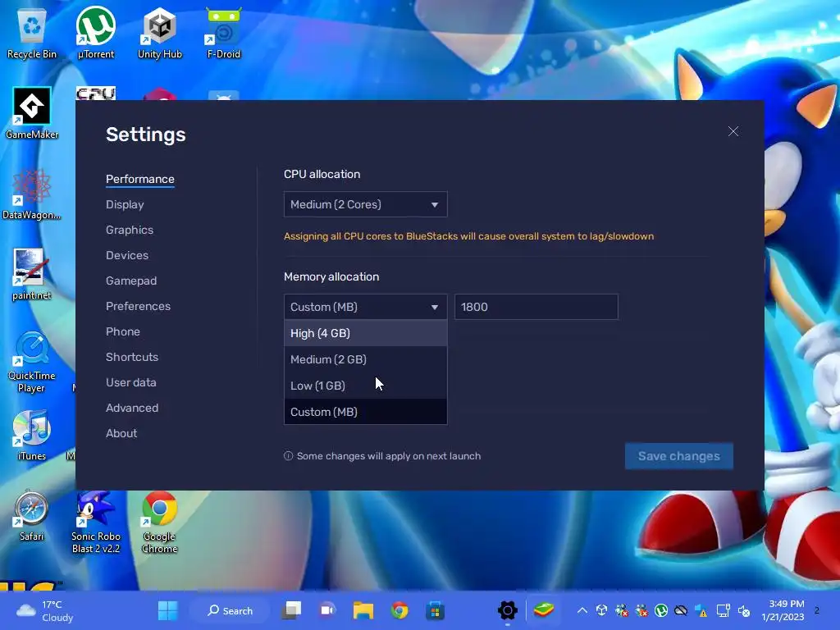Switch to the Phone settings tab

coord(123,331)
